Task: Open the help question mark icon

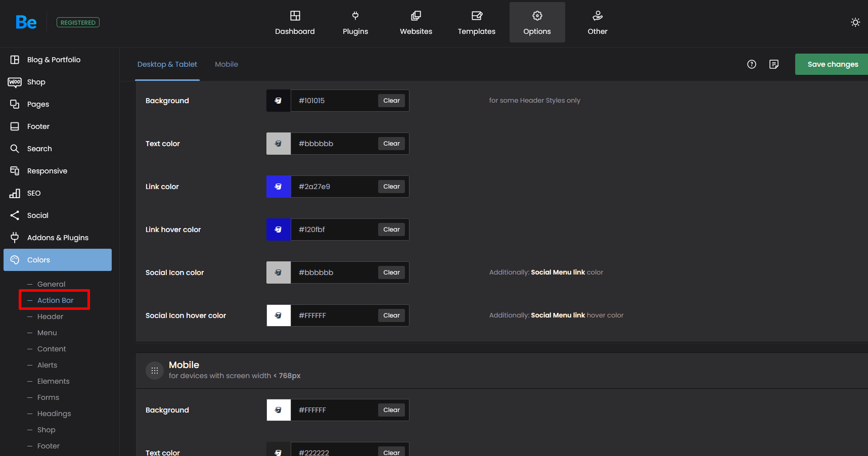Action: click(x=752, y=64)
